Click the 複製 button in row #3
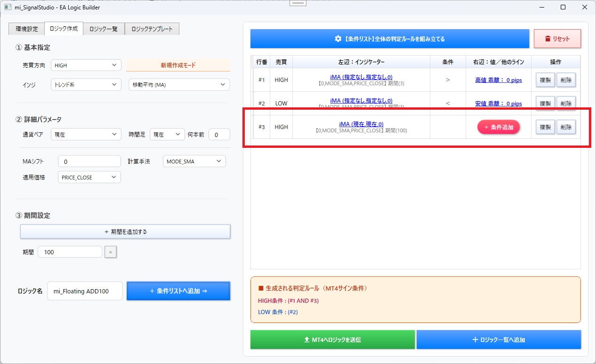 (545, 127)
